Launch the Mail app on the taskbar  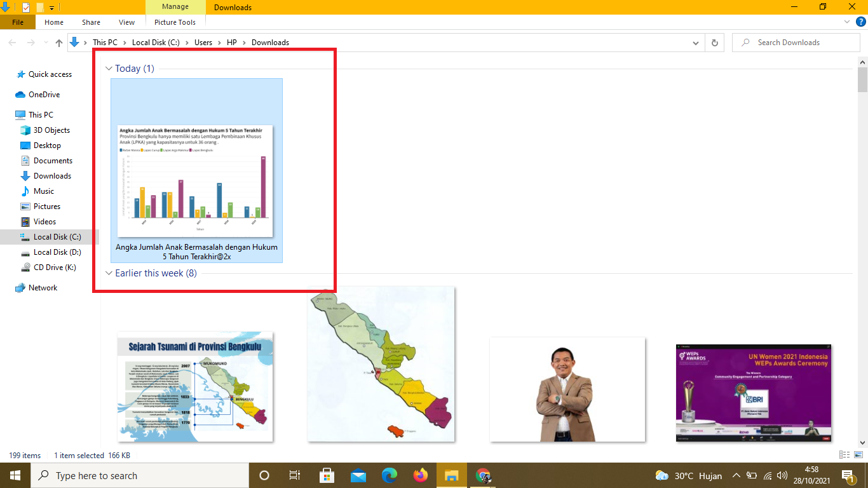pyautogui.click(x=358, y=475)
